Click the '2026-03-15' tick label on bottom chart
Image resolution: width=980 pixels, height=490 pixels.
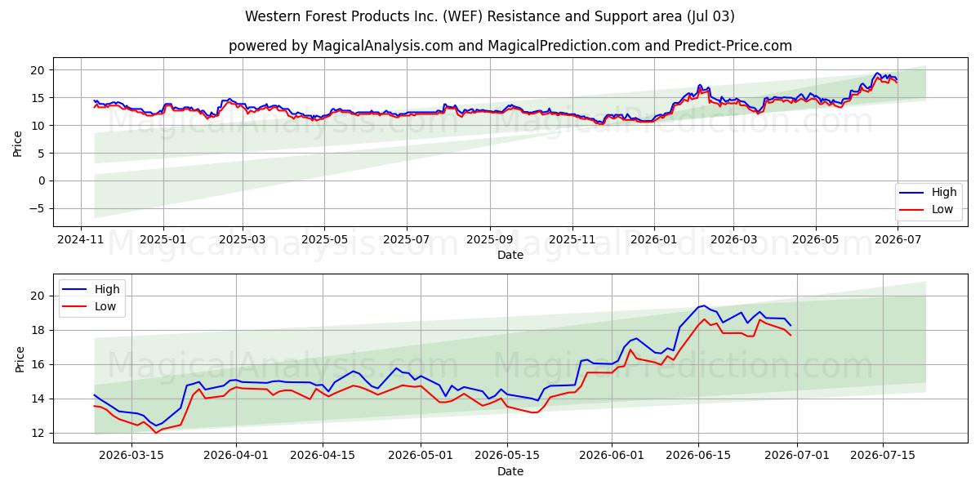pyautogui.click(x=132, y=456)
